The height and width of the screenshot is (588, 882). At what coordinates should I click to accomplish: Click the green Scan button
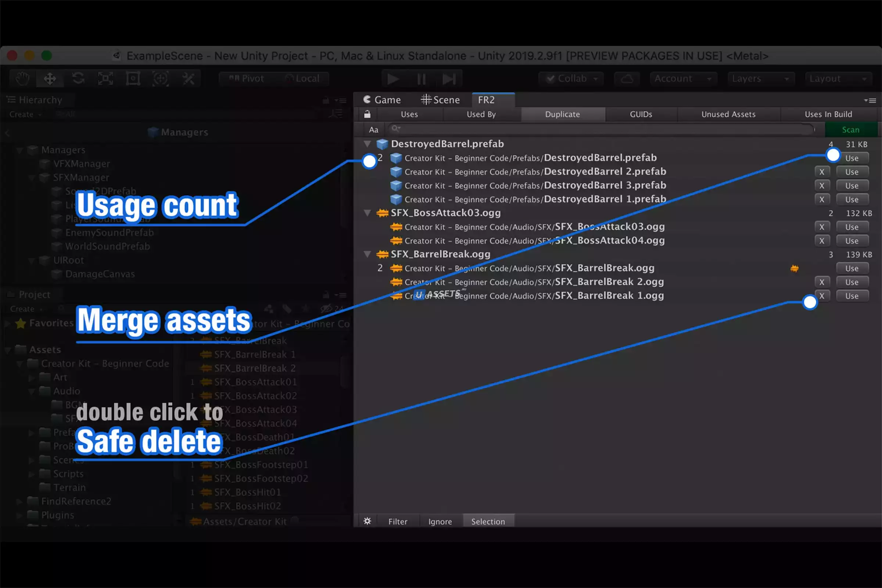click(x=850, y=130)
